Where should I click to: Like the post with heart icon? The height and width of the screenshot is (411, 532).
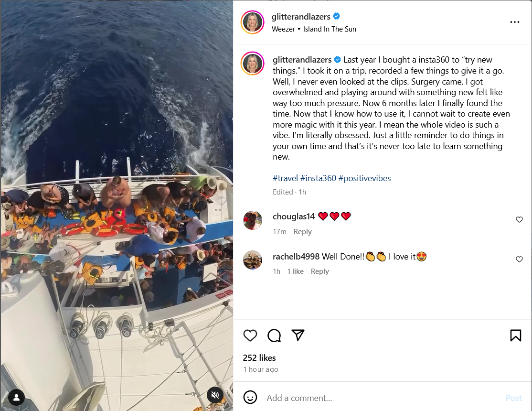250,335
